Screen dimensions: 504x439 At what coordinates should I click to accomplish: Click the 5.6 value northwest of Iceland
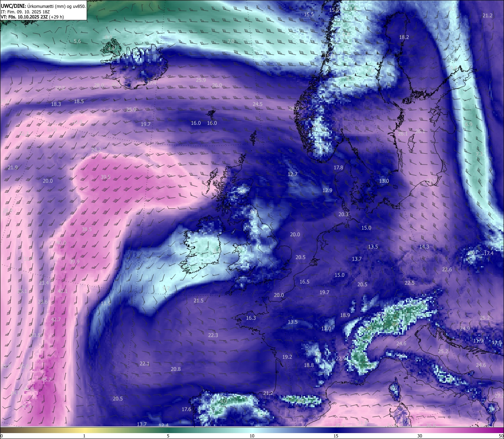[77, 41]
